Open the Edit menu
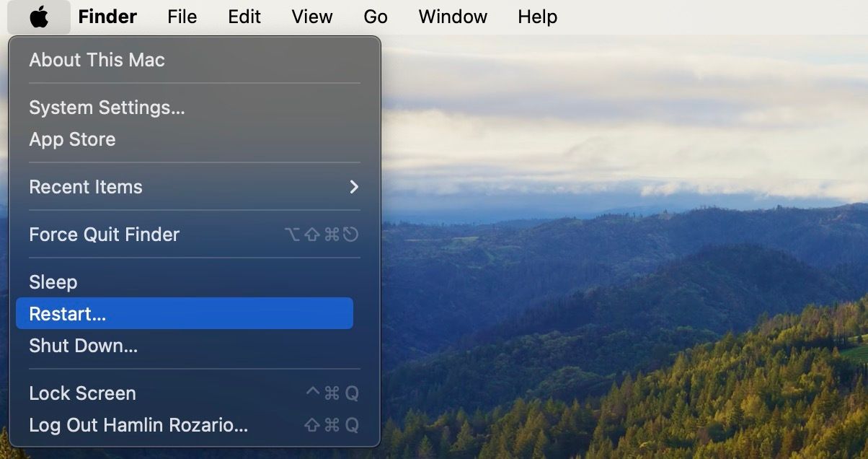 tap(243, 16)
